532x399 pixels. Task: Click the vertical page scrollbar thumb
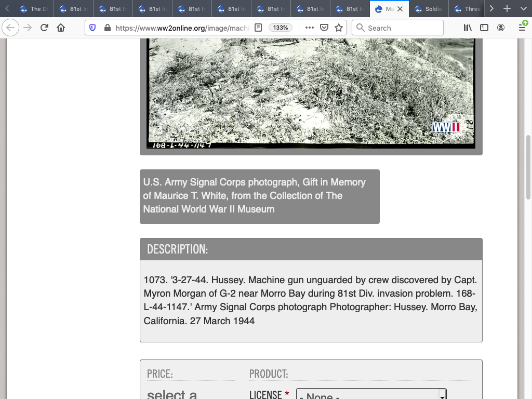pos(528,167)
